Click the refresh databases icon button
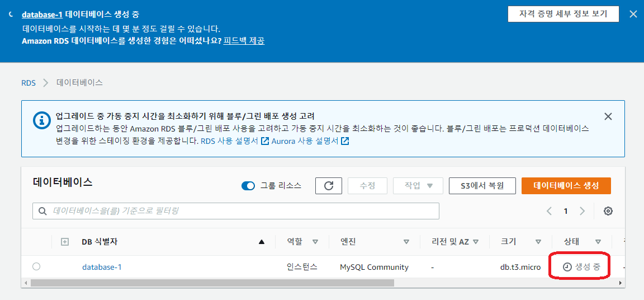644x300 pixels. [329, 186]
